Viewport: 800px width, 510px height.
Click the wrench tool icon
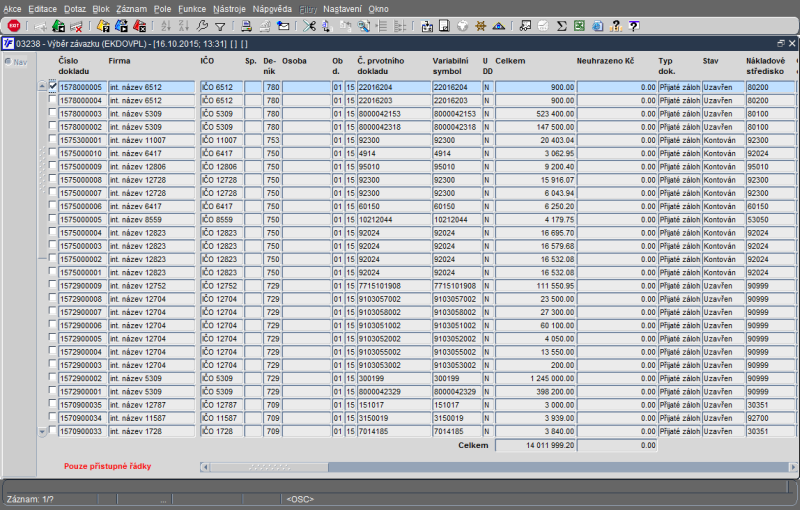click(x=202, y=26)
